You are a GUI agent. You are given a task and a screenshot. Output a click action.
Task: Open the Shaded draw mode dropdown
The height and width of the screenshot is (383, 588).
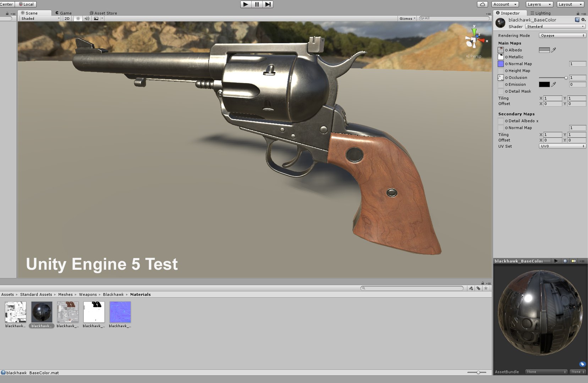tap(40, 18)
